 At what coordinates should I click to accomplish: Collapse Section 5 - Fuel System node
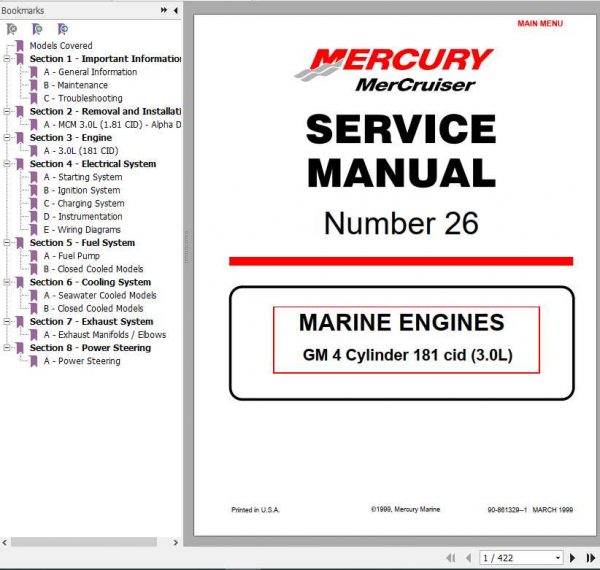click(x=7, y=243)
